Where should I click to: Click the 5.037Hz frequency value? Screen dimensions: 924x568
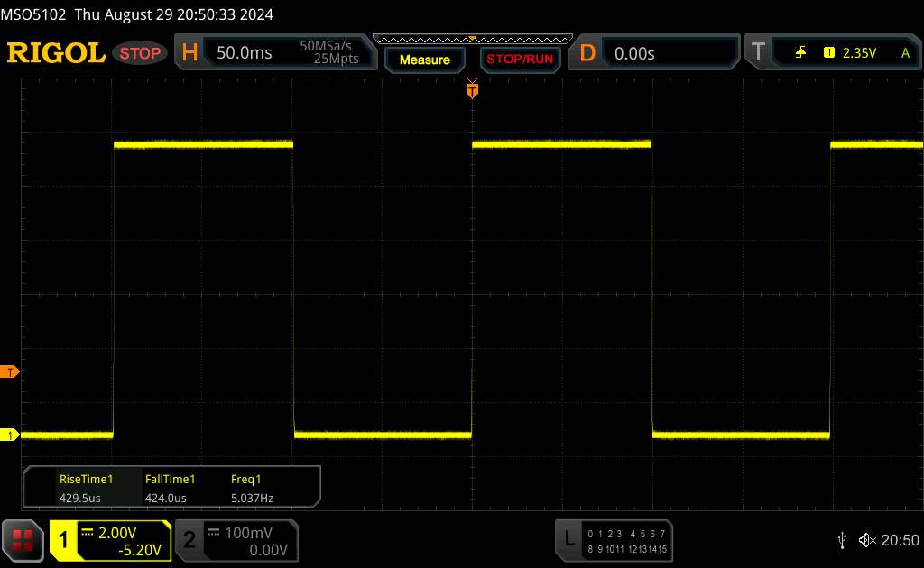[252, 498]
